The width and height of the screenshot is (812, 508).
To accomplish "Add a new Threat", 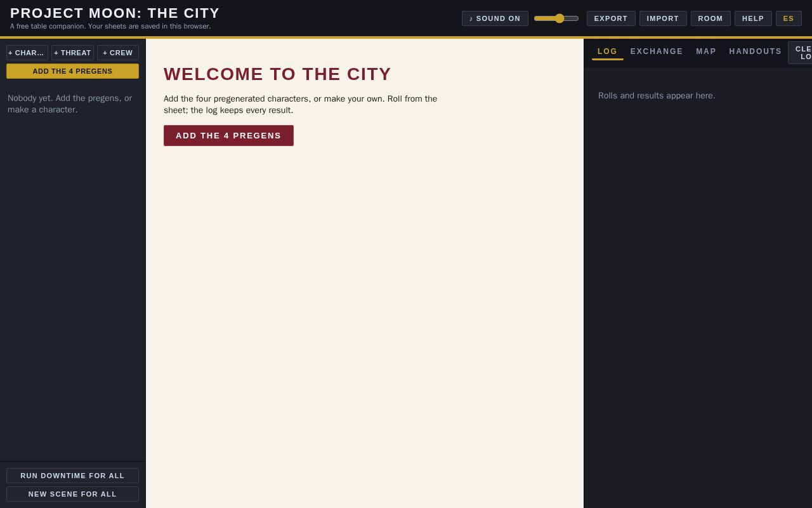I will click(72, 53).
